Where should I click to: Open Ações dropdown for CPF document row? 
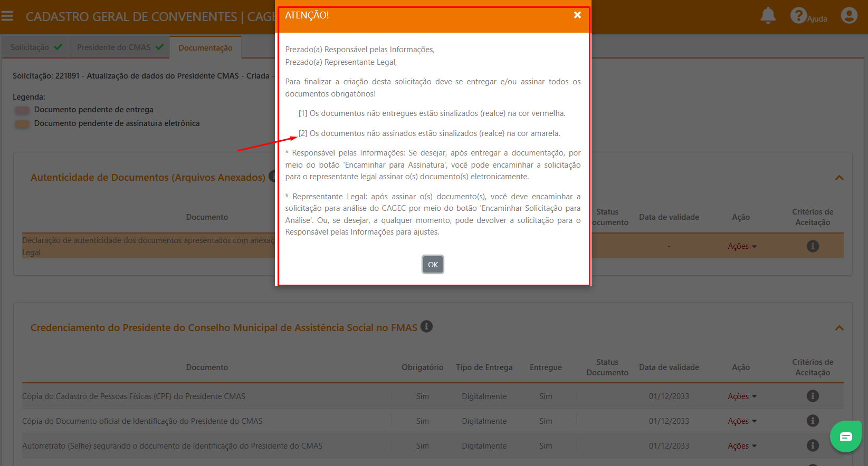tap(742, 396)
